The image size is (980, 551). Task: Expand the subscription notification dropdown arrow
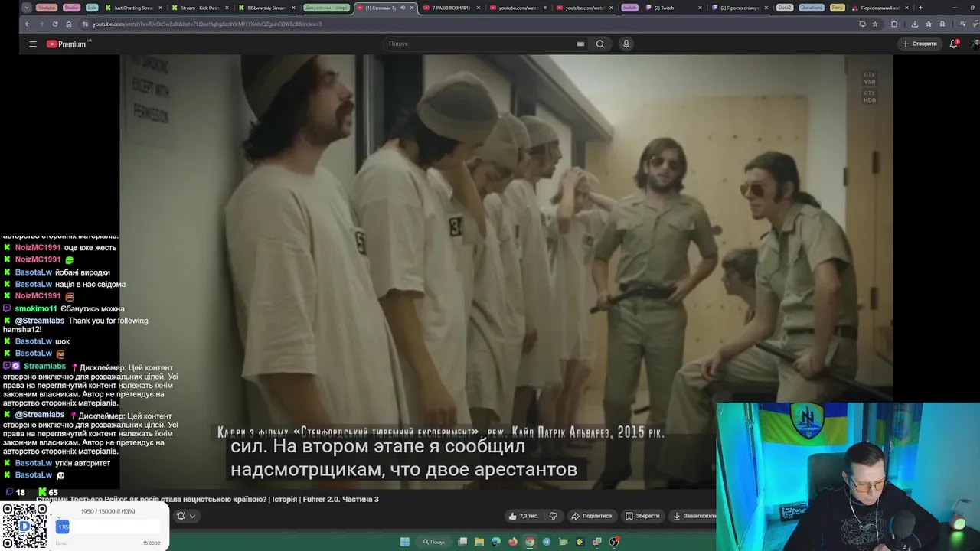click(193, 516)
